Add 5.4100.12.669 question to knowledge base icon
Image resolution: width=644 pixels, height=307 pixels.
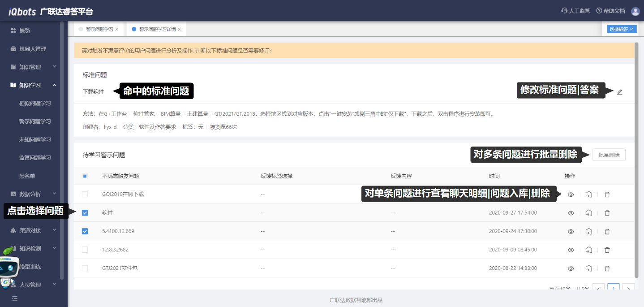coord(588,231)
